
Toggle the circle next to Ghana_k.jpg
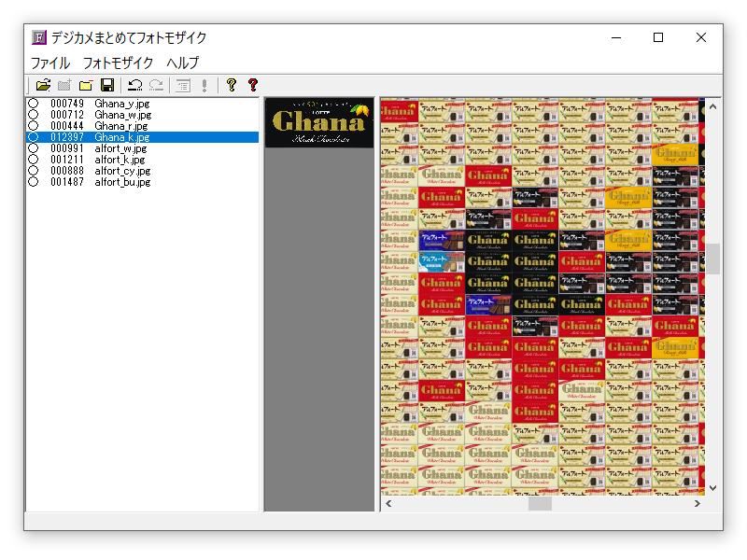tap(33, 137)
